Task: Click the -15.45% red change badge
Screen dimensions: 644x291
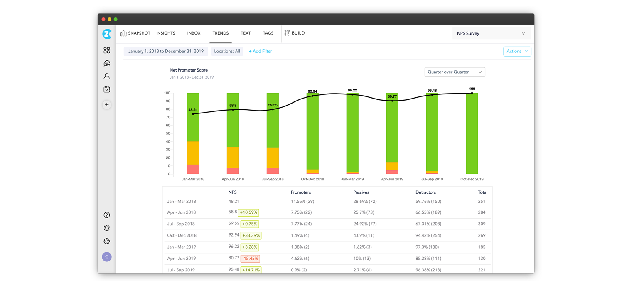Action: tap(251, 259)
